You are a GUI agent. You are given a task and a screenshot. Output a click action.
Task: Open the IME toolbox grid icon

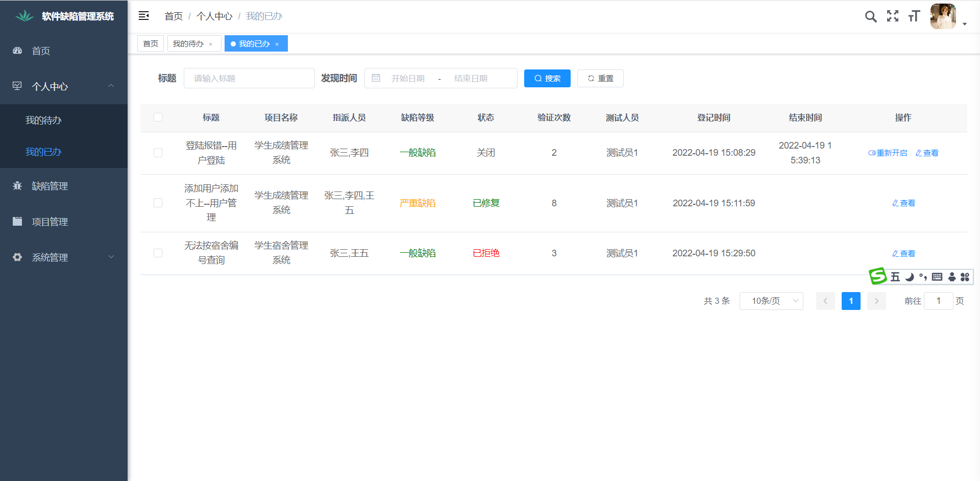[x=965, y=277]
